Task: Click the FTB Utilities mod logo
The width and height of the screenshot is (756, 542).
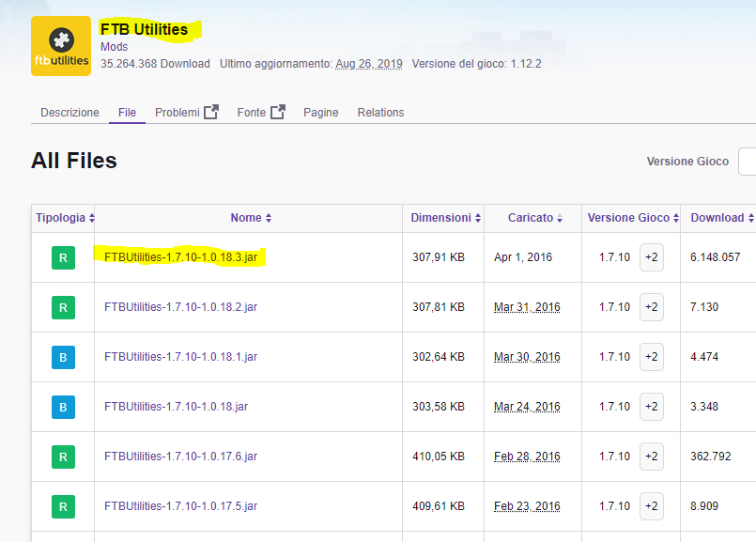Action: [61, 46]
